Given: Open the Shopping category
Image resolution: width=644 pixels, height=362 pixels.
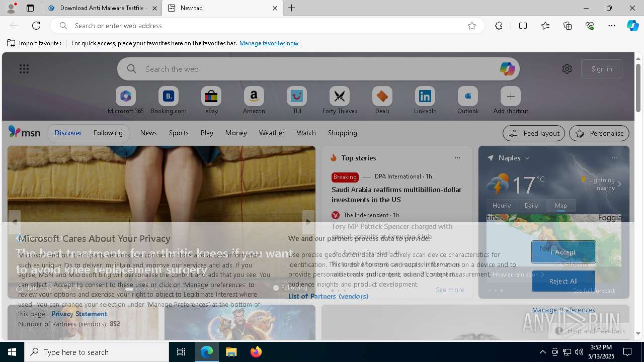Looking at the screenshot, I should pyautogui.click(x=343, y=133).
